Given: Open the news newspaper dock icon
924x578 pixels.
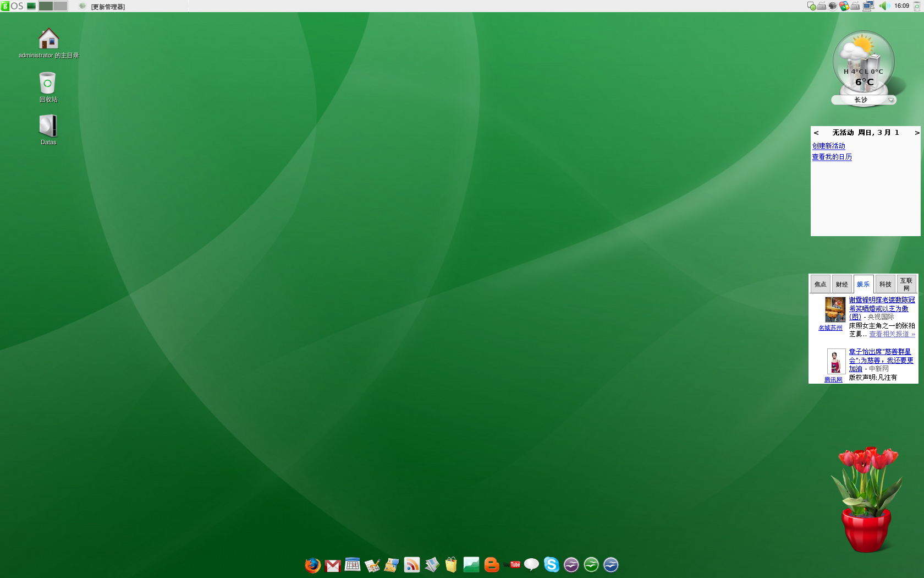Looking at the screenshot, I should (x=432, y=565).
